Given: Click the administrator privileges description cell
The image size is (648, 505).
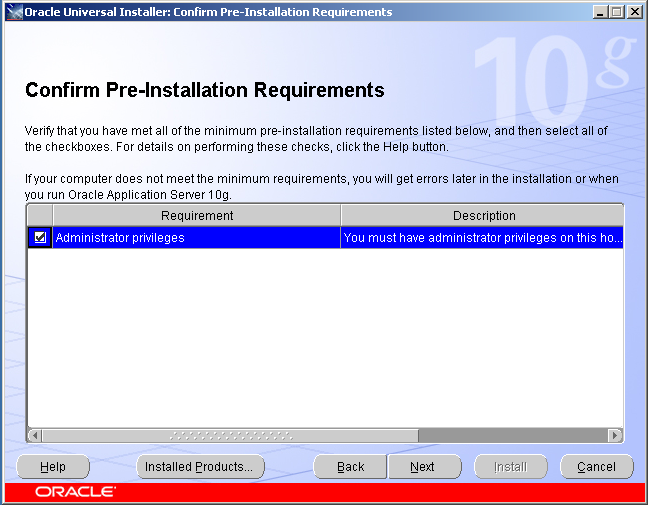Looking at the screenshot, I should point(482,238).
